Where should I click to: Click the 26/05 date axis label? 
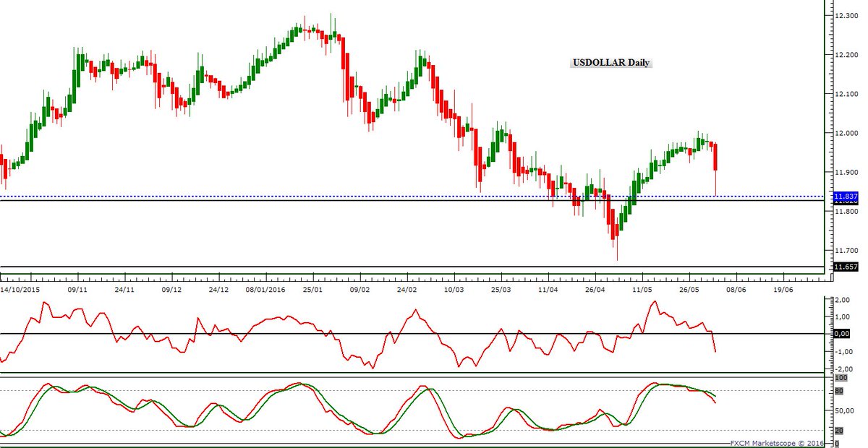pos(689,288)
